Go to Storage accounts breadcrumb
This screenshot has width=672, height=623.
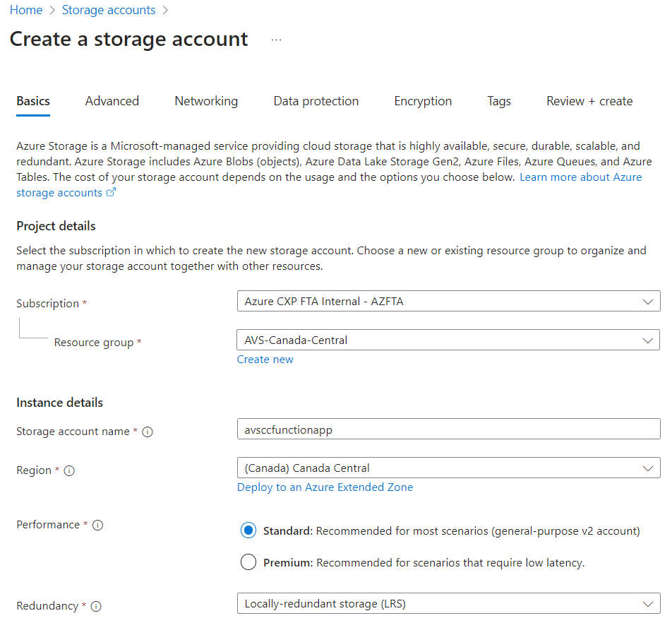click(109, 10)
